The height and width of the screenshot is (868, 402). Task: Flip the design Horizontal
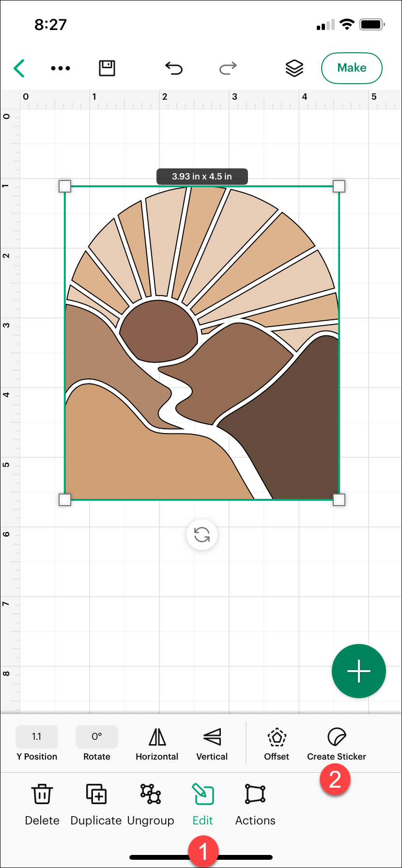(x=157, y=744)
